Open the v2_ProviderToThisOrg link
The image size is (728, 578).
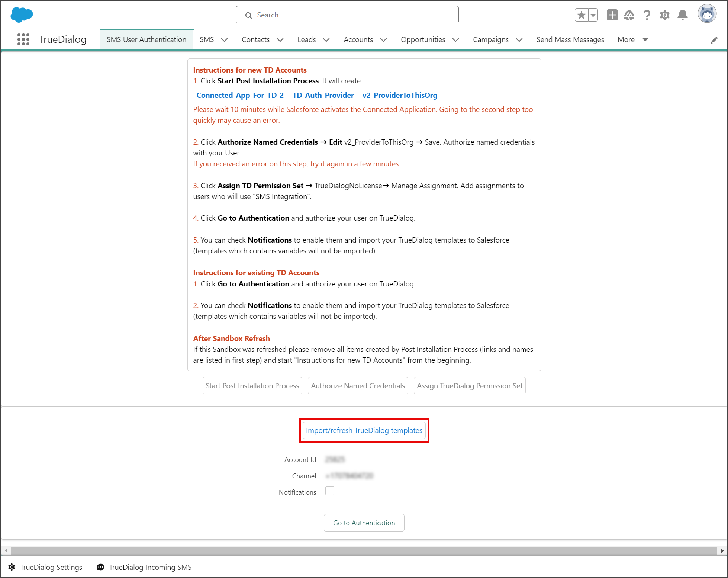point(400,95)
